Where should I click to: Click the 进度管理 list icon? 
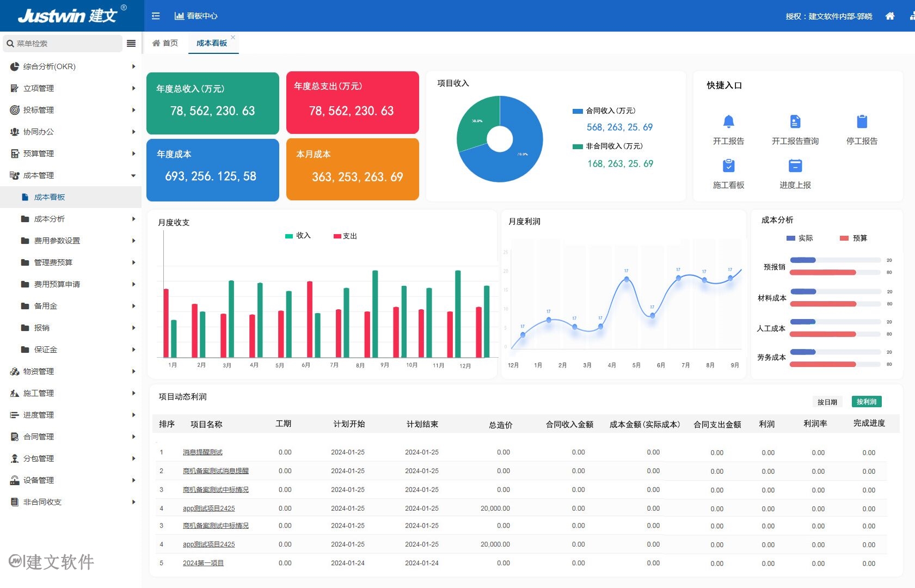pyautogui.click(x=15, y=415)
